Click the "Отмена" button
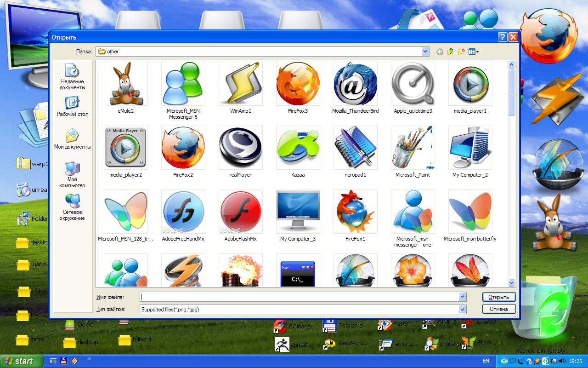This screenshot has height=368, width=588. click(499, 309)
